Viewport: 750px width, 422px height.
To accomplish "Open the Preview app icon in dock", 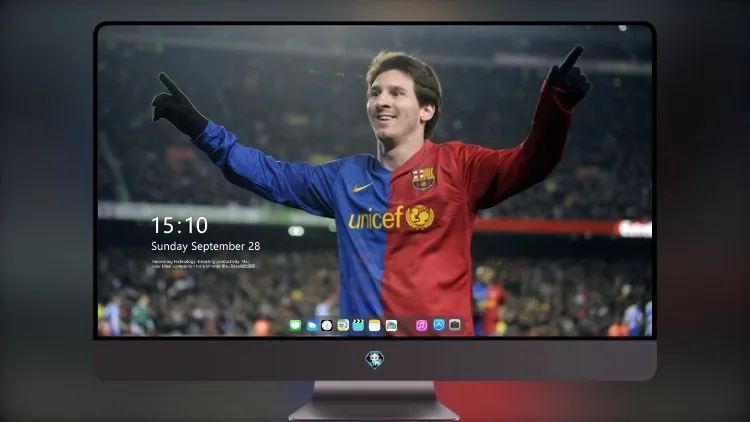I will [x=342, y=325].
